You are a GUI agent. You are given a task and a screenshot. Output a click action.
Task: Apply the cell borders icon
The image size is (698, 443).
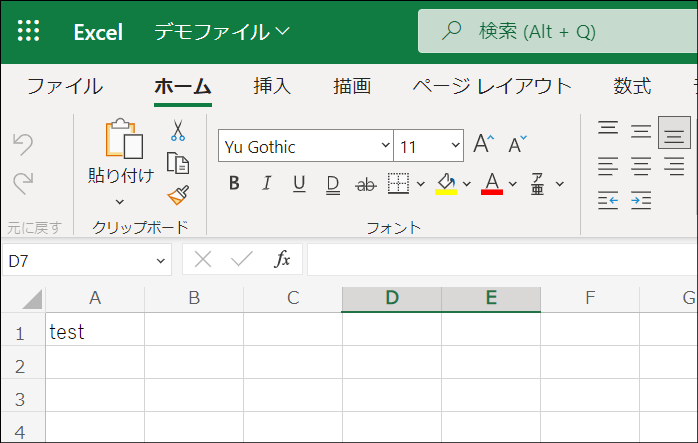(x=398, y=183)
